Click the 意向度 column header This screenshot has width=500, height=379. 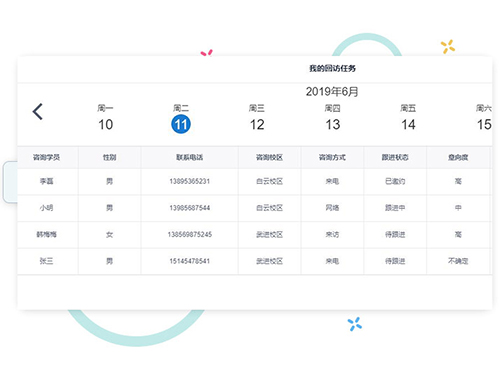coord(458,157)
